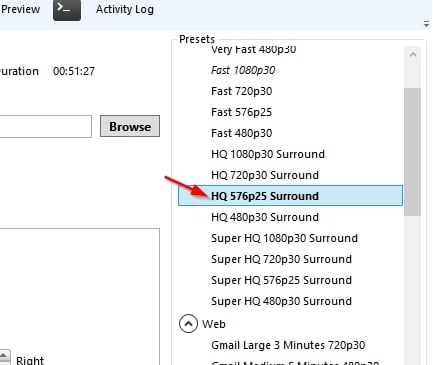The height and width of the screenshot is (365, 433).
Task: Select the Fast 576p25 preset
Action: point(241,112)
